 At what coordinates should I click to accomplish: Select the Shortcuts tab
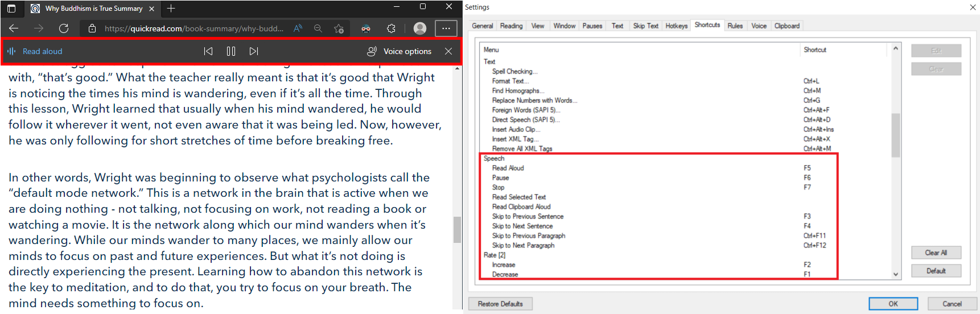click(707, 25)
